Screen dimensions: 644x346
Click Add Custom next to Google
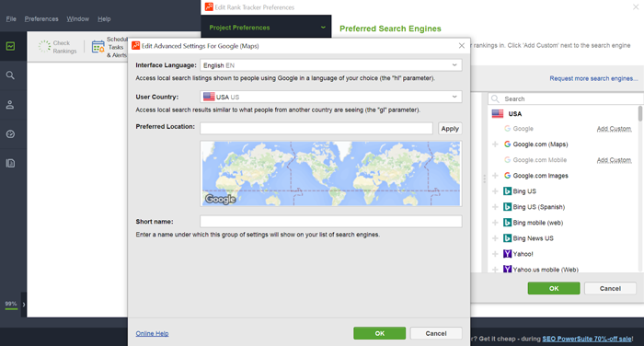(614, 129)
